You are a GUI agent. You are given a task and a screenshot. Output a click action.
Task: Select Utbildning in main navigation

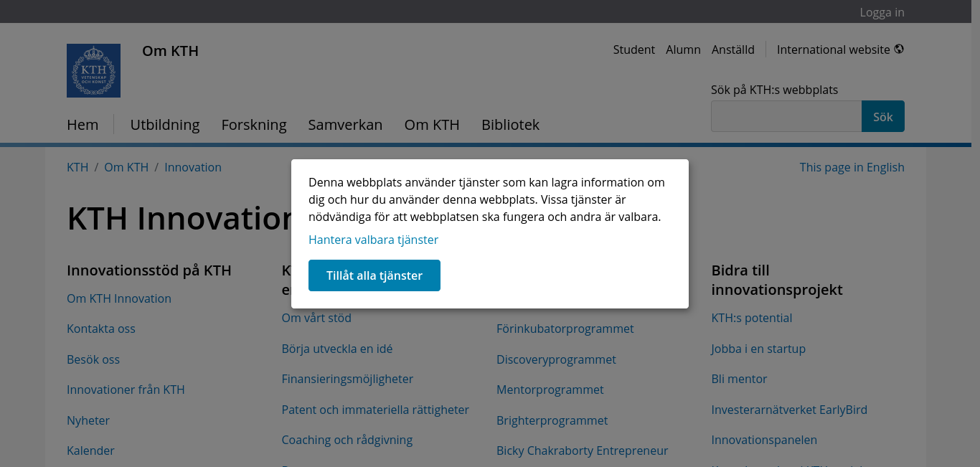165,125
